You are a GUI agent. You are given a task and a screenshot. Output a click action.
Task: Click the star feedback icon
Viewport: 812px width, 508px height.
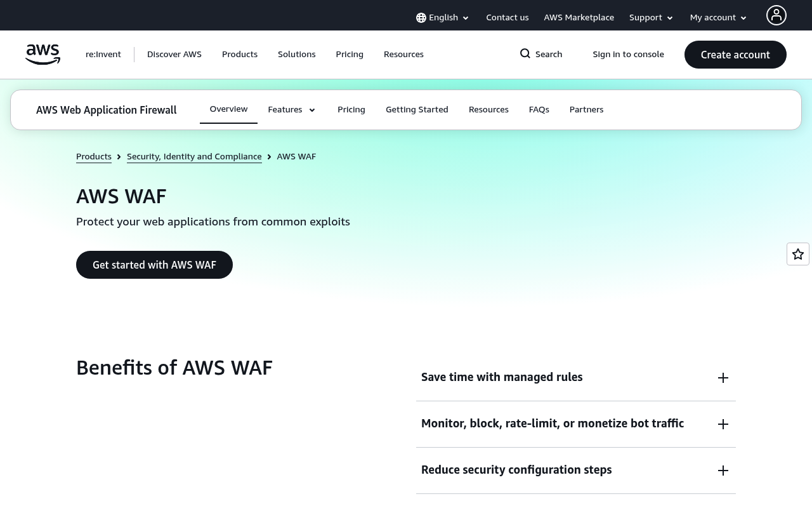[798, 254]
